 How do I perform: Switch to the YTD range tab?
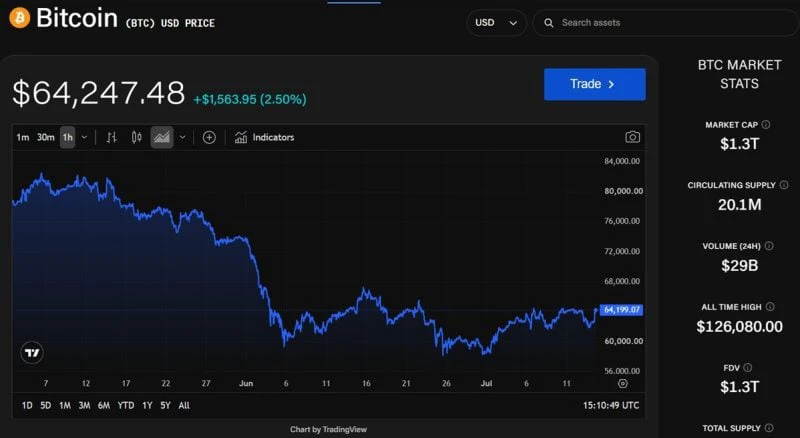pos(126,405)
